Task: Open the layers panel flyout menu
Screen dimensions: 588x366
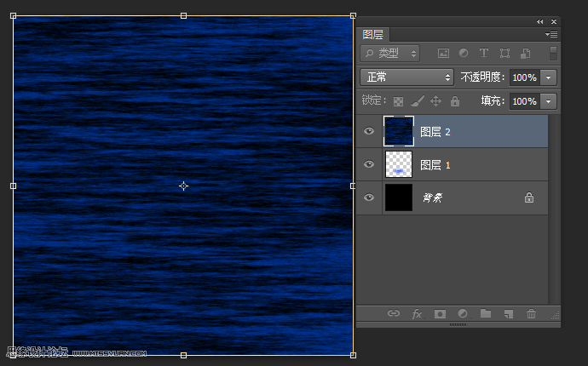Action: (551, 35)
